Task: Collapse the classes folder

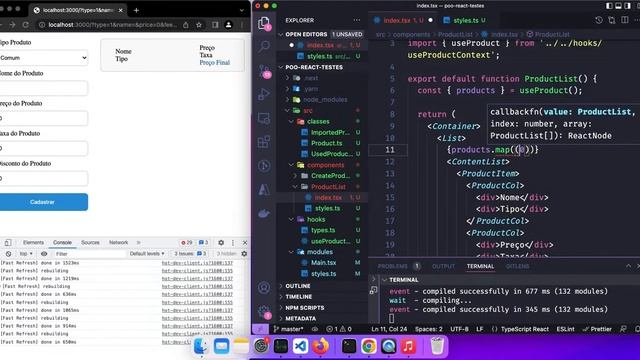Action: pyautogui.click(x=318, y=122)
